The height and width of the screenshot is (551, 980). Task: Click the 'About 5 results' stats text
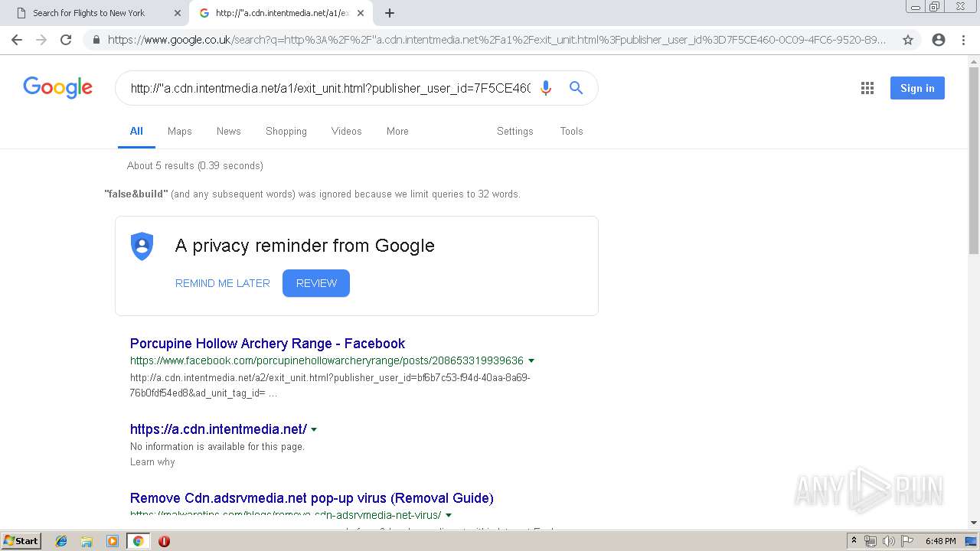click(195, 165)
